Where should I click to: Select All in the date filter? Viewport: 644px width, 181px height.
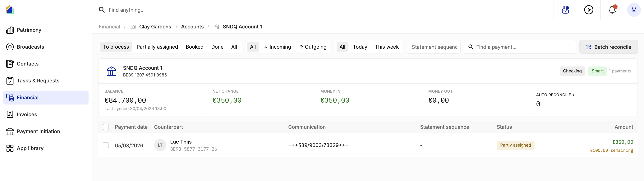342,47
